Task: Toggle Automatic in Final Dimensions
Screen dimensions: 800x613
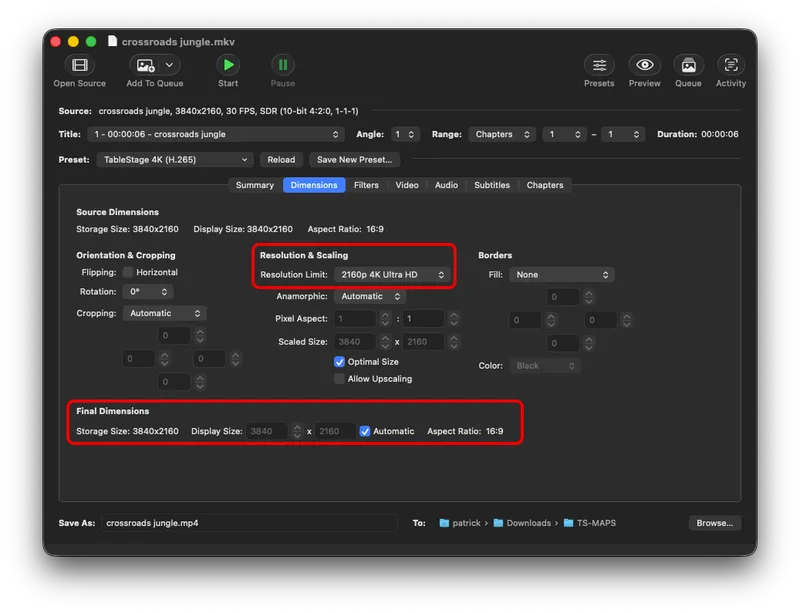Action: coord(365,431)
